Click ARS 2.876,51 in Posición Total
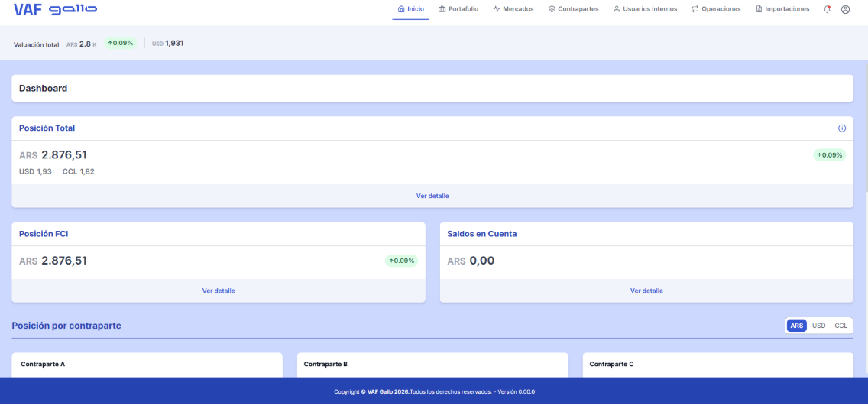Screen dimensions: 868x406 coord(53,155)
